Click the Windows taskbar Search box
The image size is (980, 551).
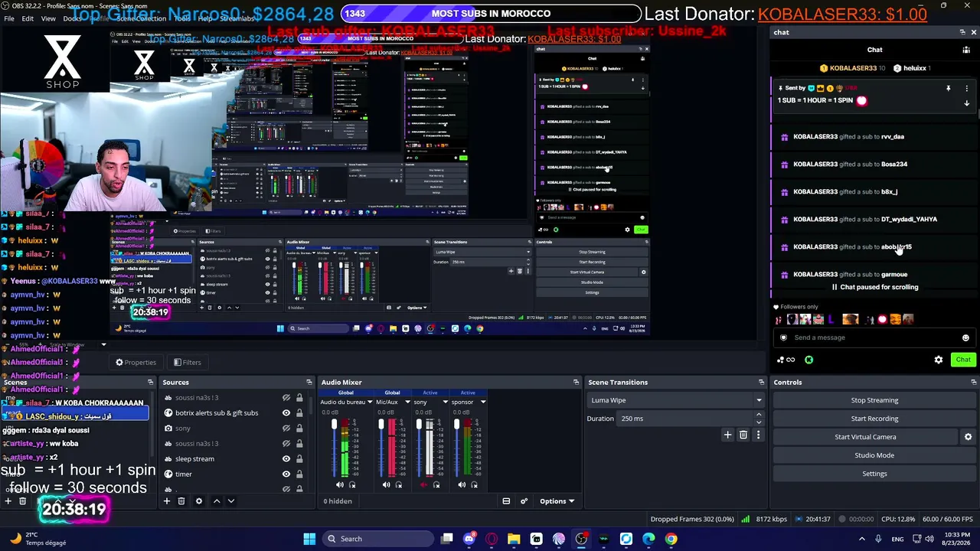point(377,539)
